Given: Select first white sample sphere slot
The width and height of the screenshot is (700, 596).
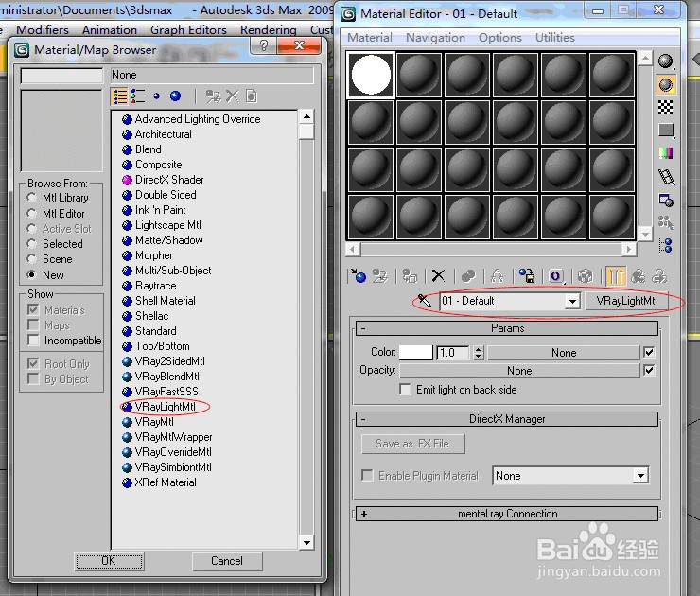Looking at the screenshot, I should point(371,75).
